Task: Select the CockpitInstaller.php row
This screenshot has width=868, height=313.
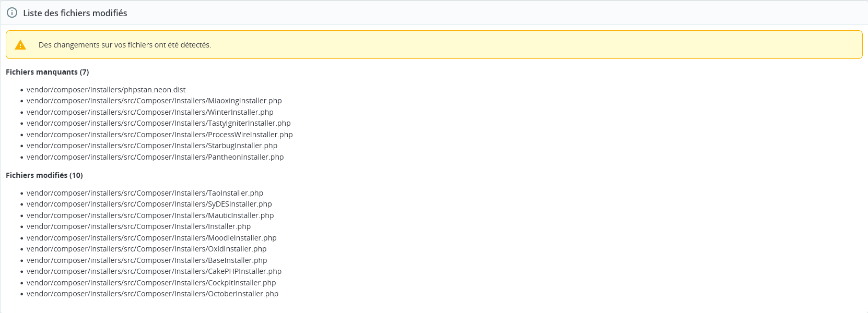Action: [151, 283]
